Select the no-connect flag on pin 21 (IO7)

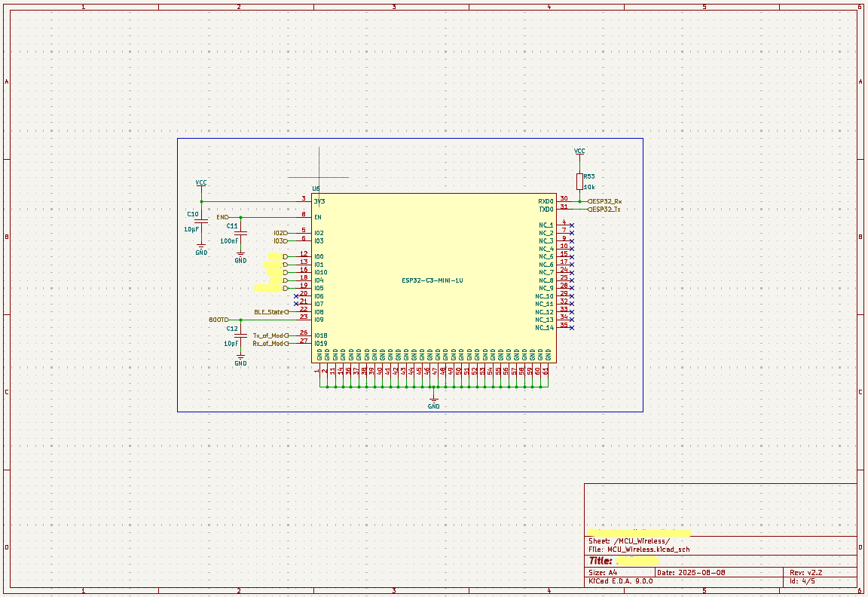pos(296,304)
